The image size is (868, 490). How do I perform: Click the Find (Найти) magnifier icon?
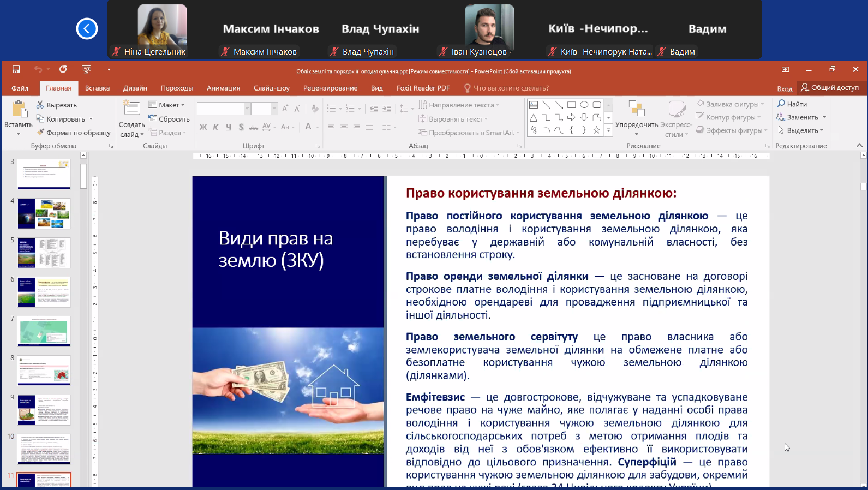click(781, 104)
